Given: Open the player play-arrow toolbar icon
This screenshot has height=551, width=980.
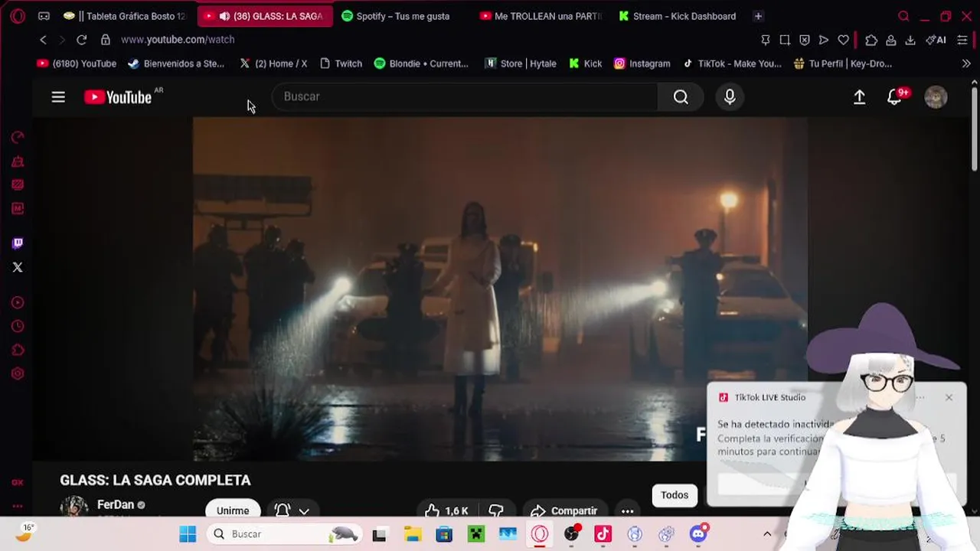Looking at the screenshot, I should [824, 40].
